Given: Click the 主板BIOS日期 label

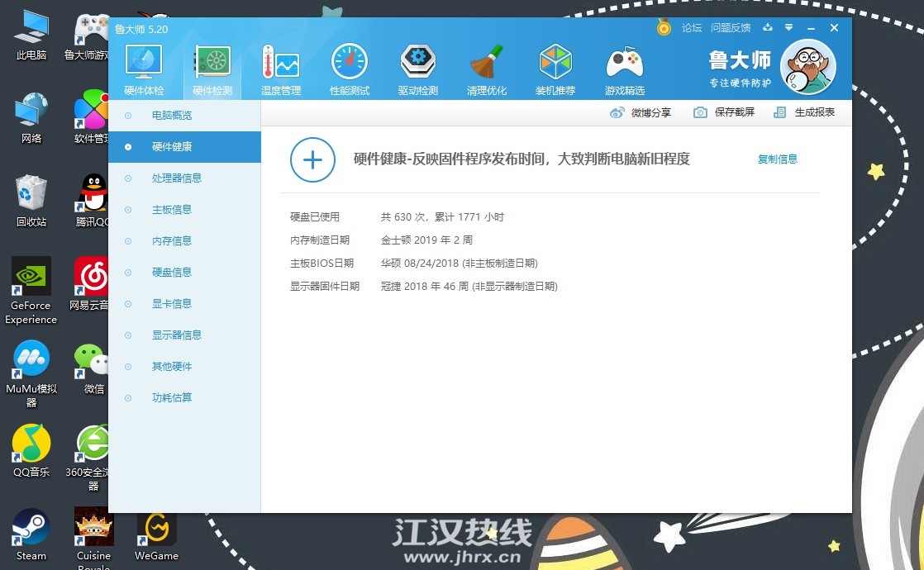Looking at the screenshot, I should 321,264.
